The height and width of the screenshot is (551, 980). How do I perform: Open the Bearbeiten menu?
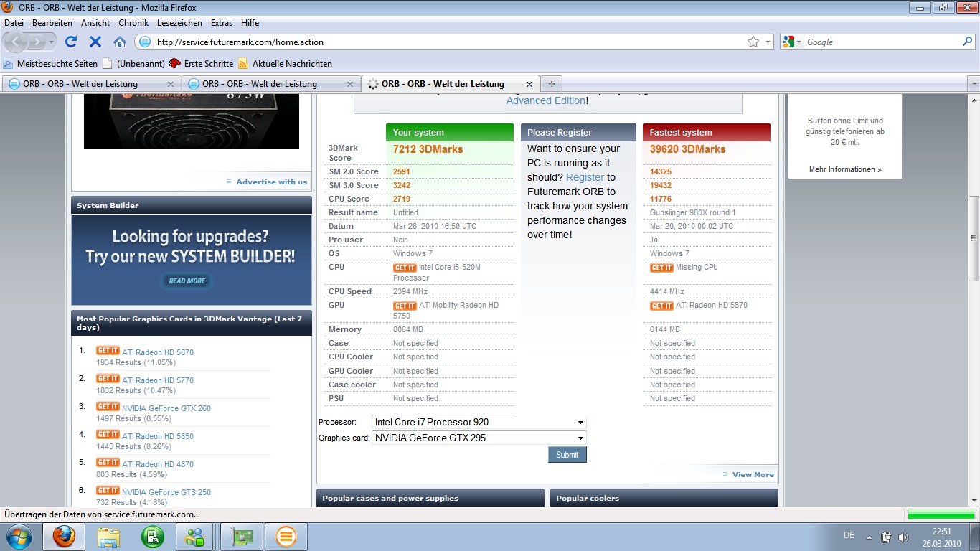click(x=52, y=23)
